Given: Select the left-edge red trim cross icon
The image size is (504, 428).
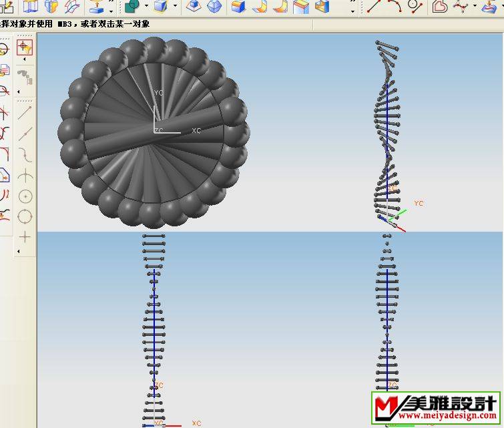Looking at the screenshot, I should 4,113.
